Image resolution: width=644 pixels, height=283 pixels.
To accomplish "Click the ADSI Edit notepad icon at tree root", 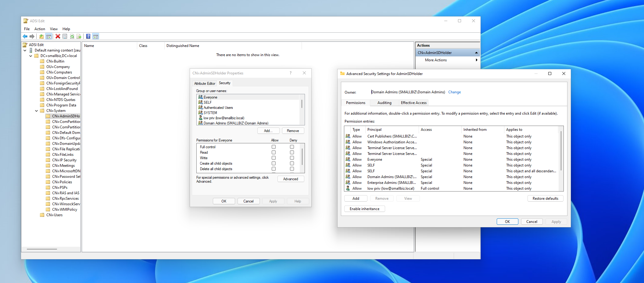I will [25, 45].
